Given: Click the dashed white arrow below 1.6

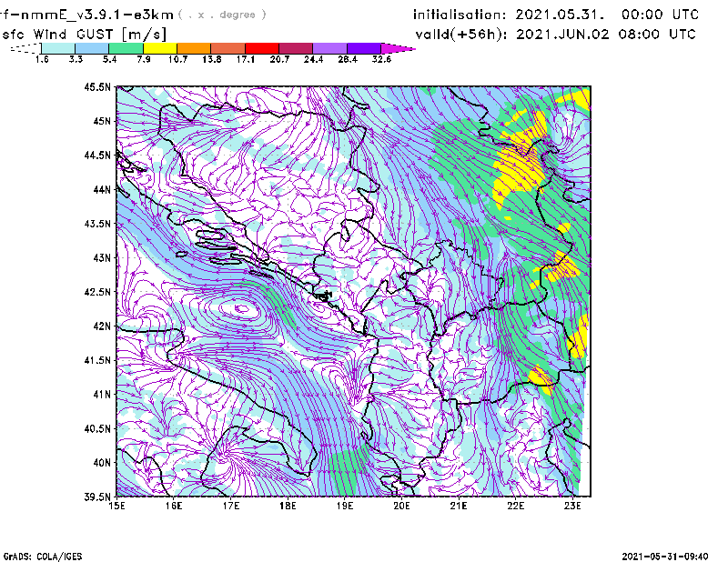Looking at the screenshot, I should [25, 48].
